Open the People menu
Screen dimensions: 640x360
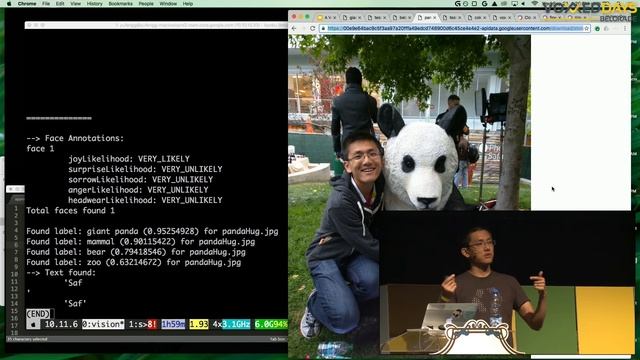146,3
